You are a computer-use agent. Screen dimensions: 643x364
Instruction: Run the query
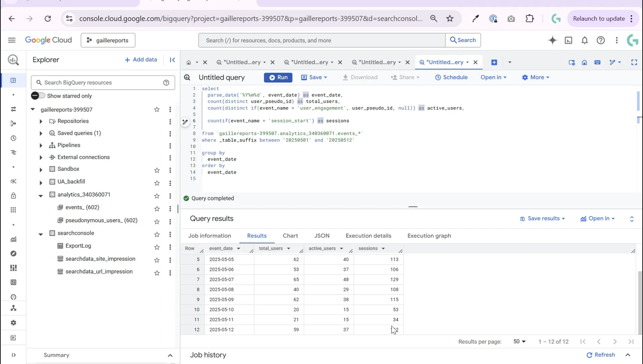pyautogui.click(x=278, y=77)
